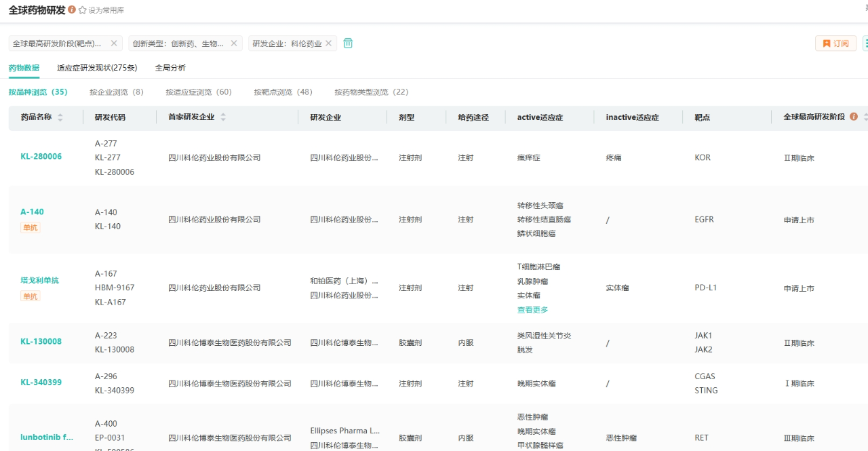
Task: Expand 查看更多 indications for 塔戈利单抗
Action: 532,310
